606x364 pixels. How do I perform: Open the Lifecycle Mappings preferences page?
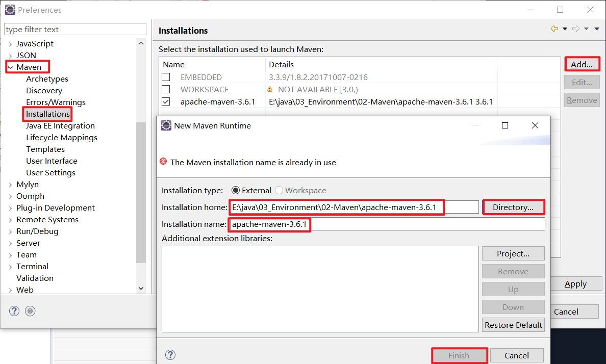62,137
